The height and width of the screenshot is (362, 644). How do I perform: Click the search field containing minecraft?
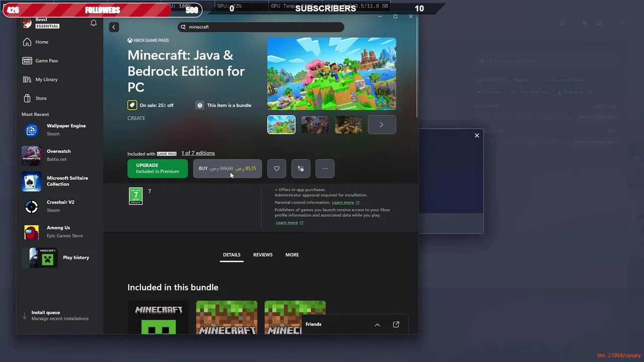[x=261, y=27]
